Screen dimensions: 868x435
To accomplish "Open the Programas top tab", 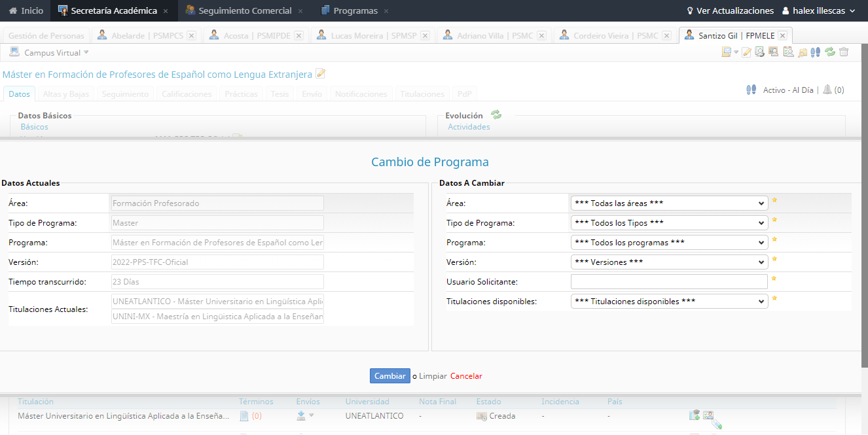I will click(x=355, y=11).
